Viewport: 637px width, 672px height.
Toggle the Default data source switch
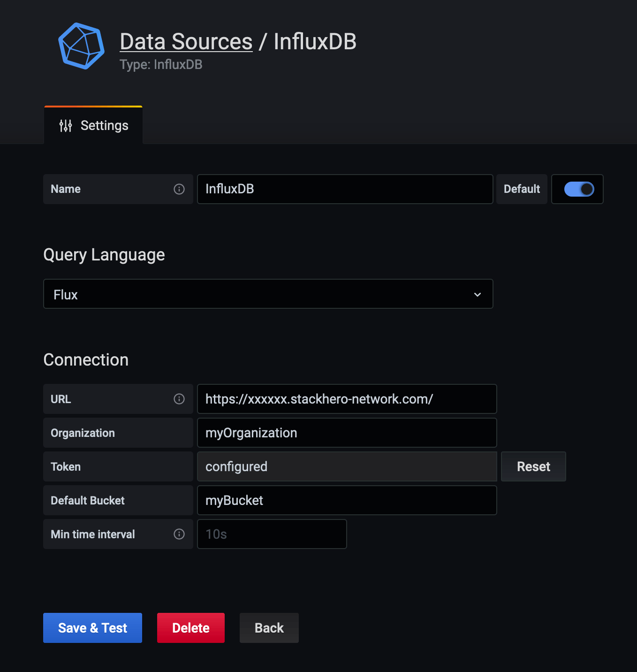pyautogui.click(x=579, y=189)
